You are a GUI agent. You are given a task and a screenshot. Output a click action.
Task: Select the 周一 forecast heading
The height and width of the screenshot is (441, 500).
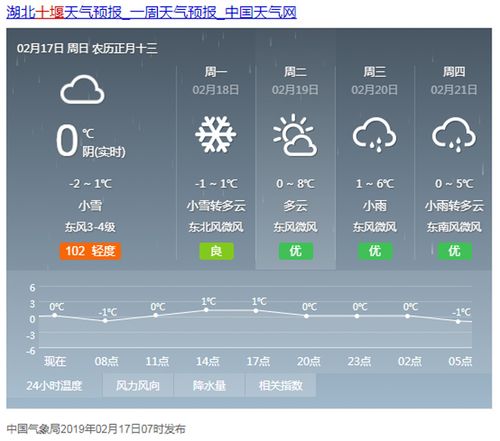216,72
